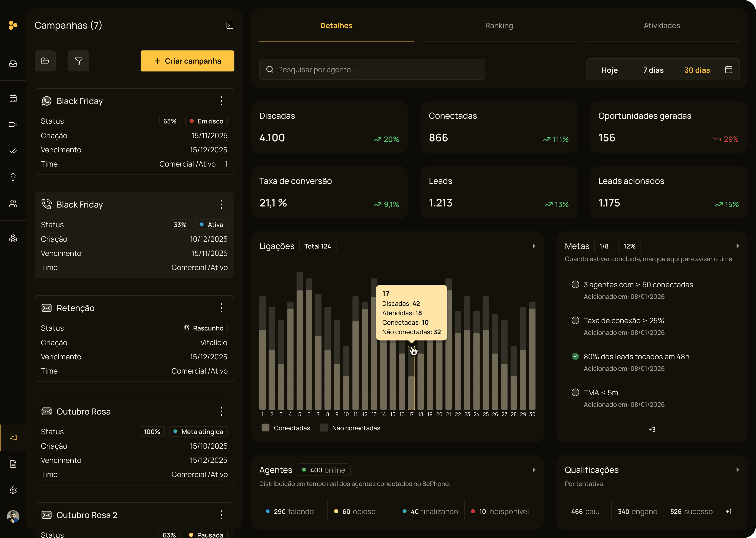Mark the 'TMA ≤ 5m' goal complete
Image resolution: width=756 pixels, height=538 pixels.
point(575,392)
